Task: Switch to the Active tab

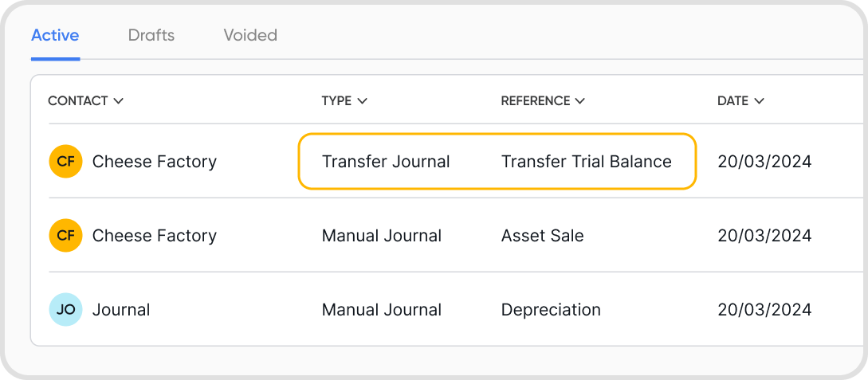Action: [55, 35]
